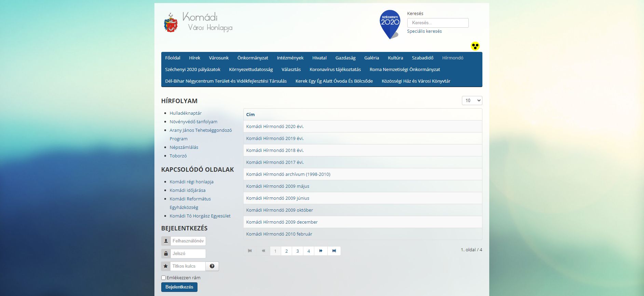Open Komádi Hírmondó 2020 évi article

click(x=275, y=126)
